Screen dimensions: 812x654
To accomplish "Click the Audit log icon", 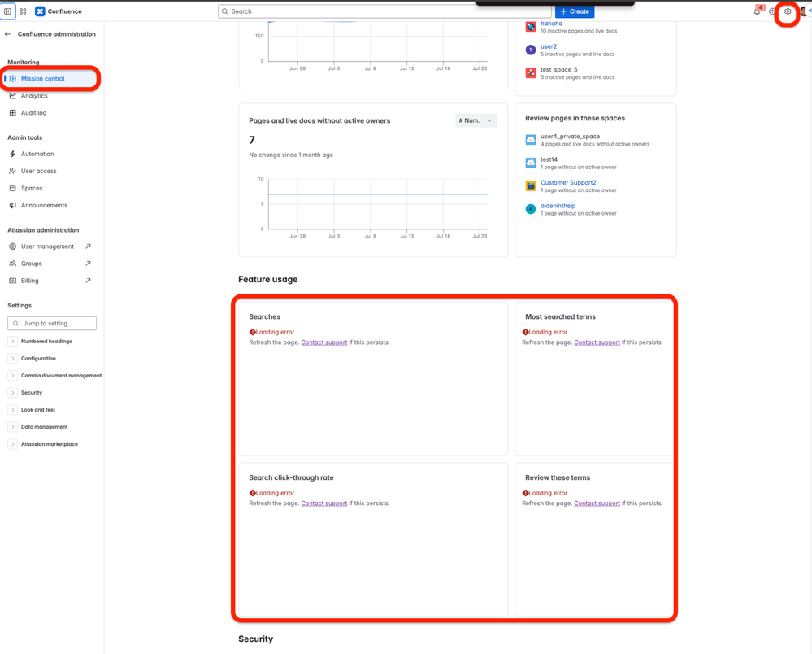I will 13,113.
